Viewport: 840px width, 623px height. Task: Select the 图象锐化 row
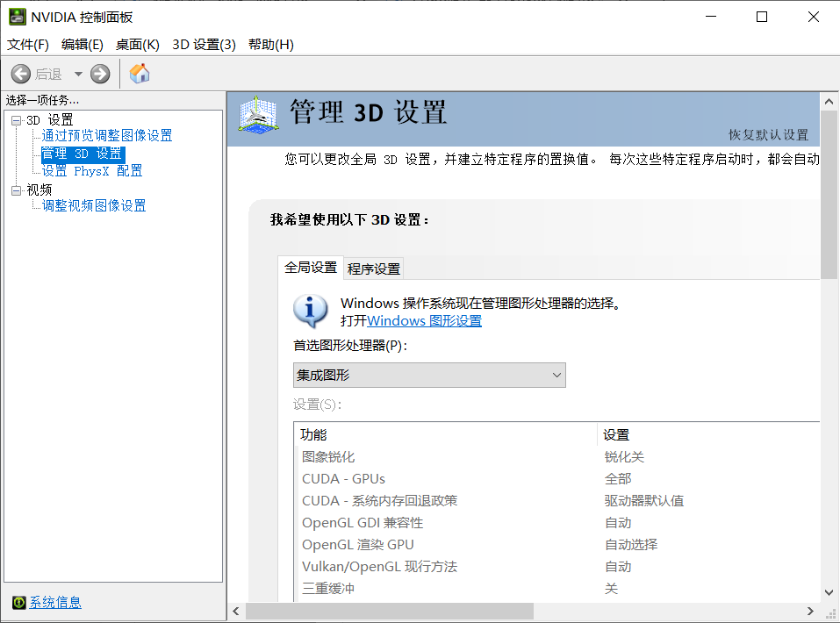point(557,457)
